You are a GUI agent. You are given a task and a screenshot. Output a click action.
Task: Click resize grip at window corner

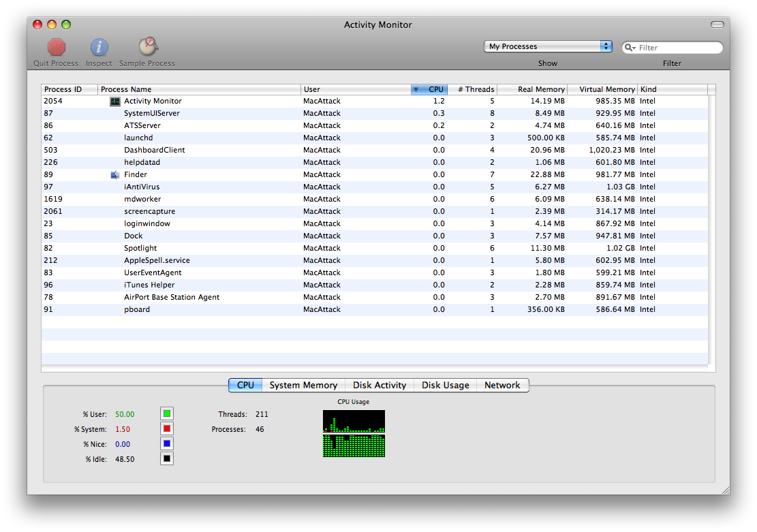click(725, 490)
